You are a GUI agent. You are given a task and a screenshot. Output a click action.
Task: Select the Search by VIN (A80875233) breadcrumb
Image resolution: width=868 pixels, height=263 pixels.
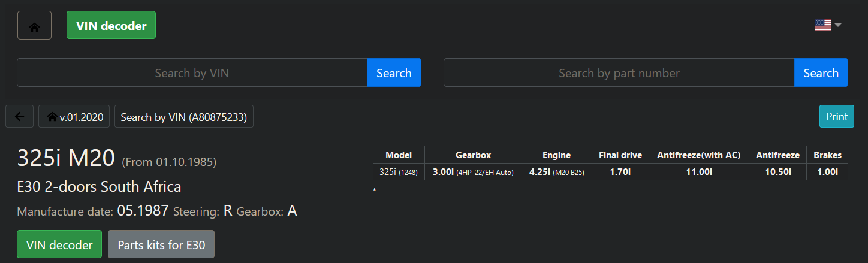184,117
